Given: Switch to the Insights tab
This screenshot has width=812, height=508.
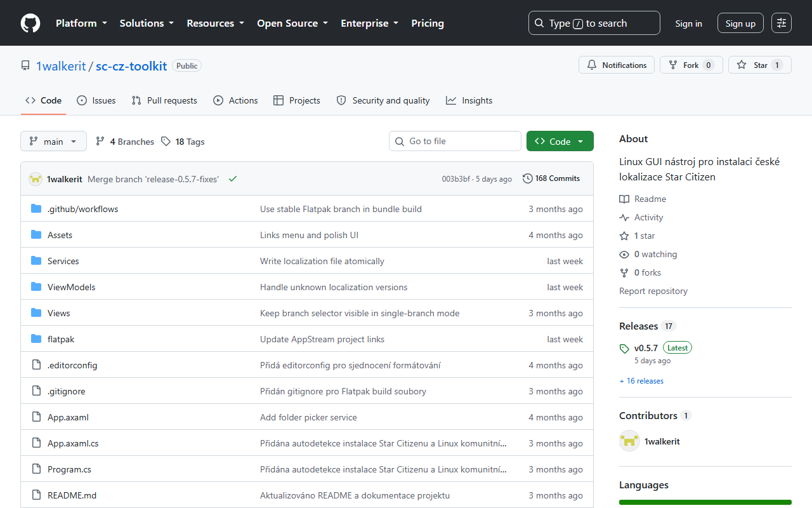Looking at the screenshot, I should tap(469, 100).
